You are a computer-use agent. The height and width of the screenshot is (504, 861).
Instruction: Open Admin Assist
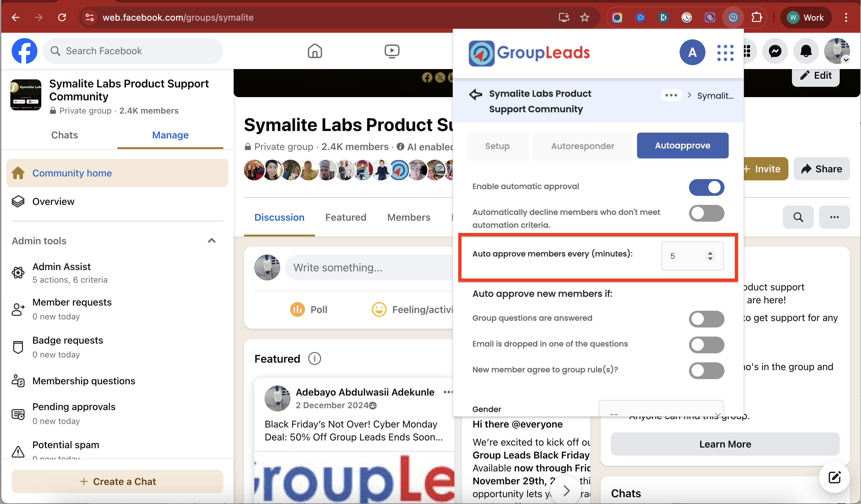point(117,273)
